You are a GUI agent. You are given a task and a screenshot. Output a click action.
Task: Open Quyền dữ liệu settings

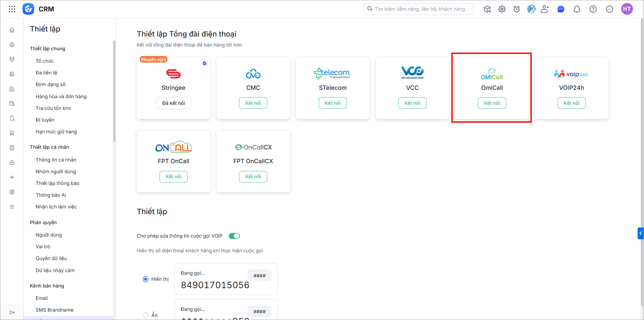(51, 258)
